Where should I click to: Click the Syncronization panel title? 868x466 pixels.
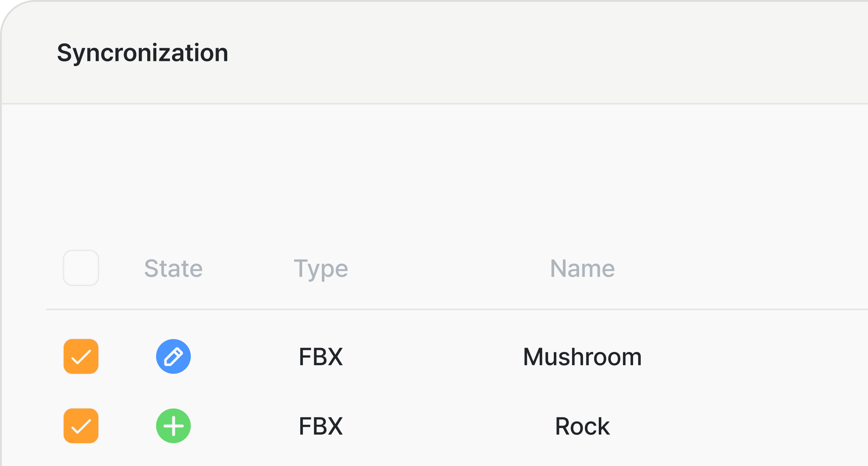point(142,53)
